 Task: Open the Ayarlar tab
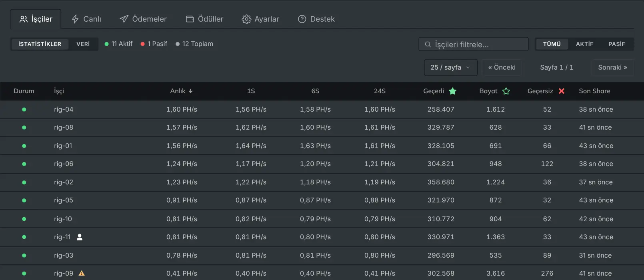tap(260, 19)
